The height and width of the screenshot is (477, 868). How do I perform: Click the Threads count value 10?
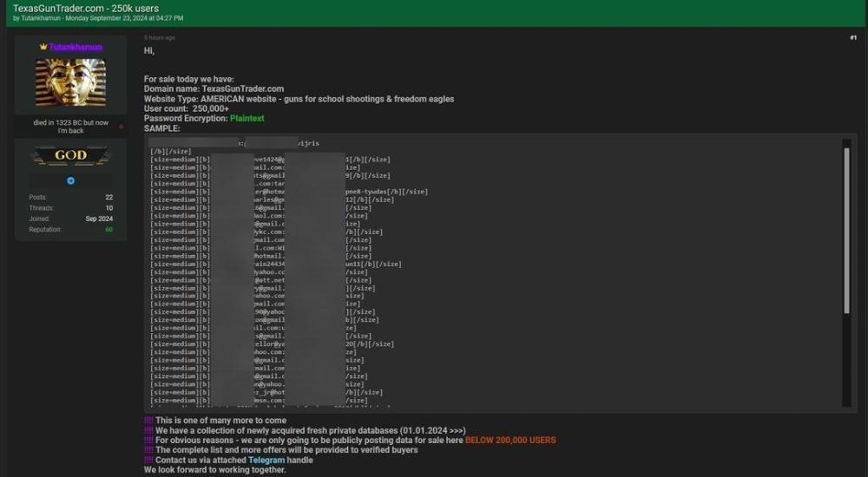point(109,208)
